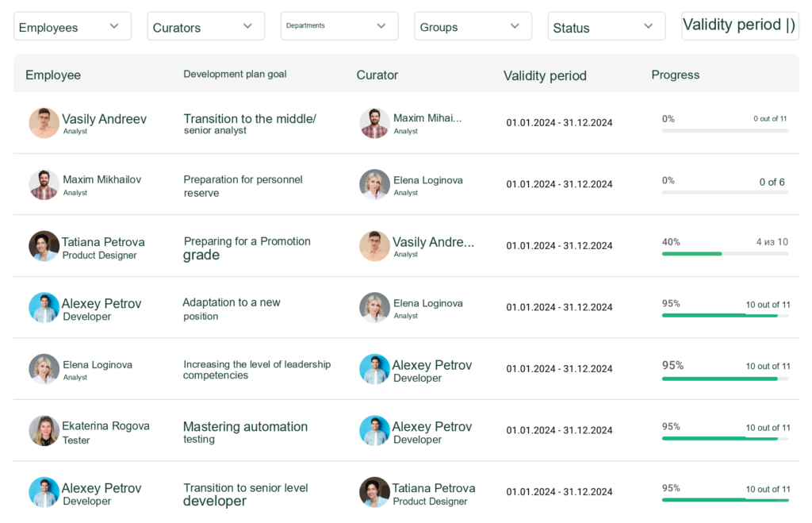Click the Validity period filter field
The width and height of the screenshot is (812, 523).
pyautogui.click(x=740, y=26)
